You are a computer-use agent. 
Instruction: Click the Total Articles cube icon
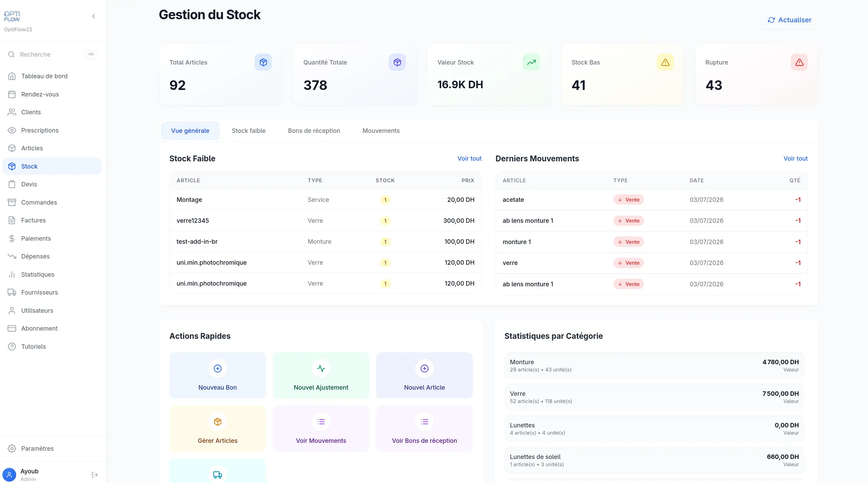click(263, 62)
